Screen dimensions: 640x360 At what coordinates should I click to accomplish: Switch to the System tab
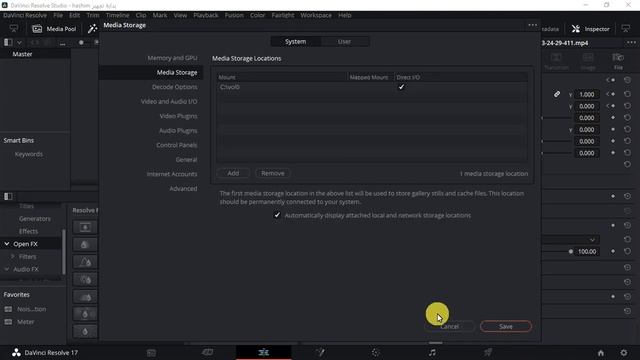tap(296, 42)
